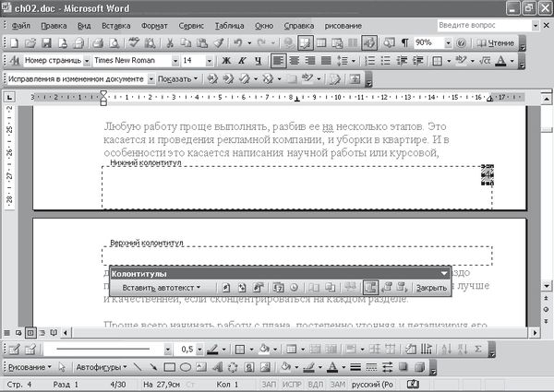Image resolution: width=554 pixels, height=392 pixels.
Task: Toggle show paragraph marks (¶) button
Action: [x=403, y=42]
